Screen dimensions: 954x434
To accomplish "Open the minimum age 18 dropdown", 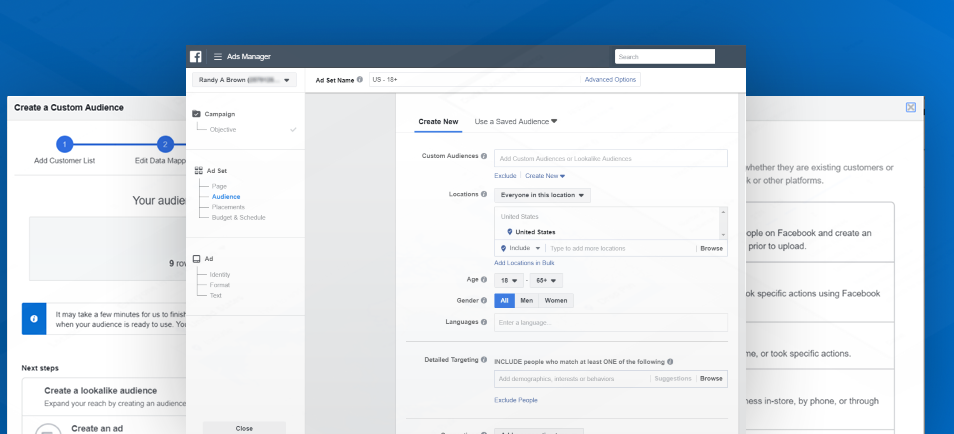I will [x=509, y=281].
